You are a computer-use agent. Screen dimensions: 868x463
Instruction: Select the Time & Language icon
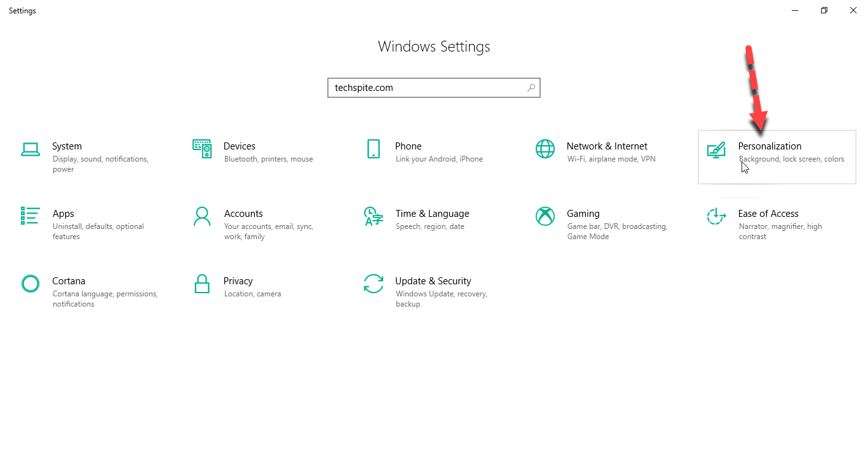click(374, 216)
